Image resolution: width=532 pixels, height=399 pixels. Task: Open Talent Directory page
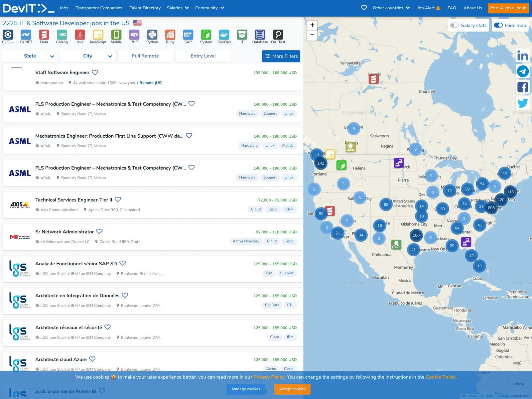145,8
